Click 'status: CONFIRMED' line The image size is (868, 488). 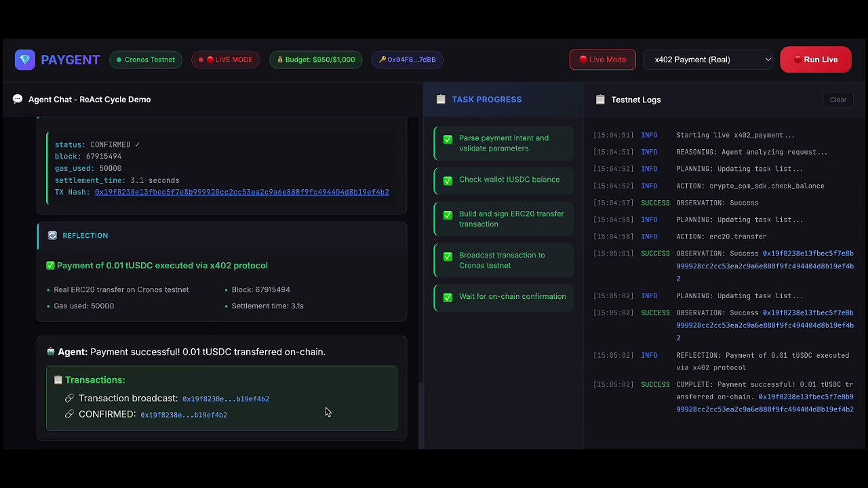[97, 145]
